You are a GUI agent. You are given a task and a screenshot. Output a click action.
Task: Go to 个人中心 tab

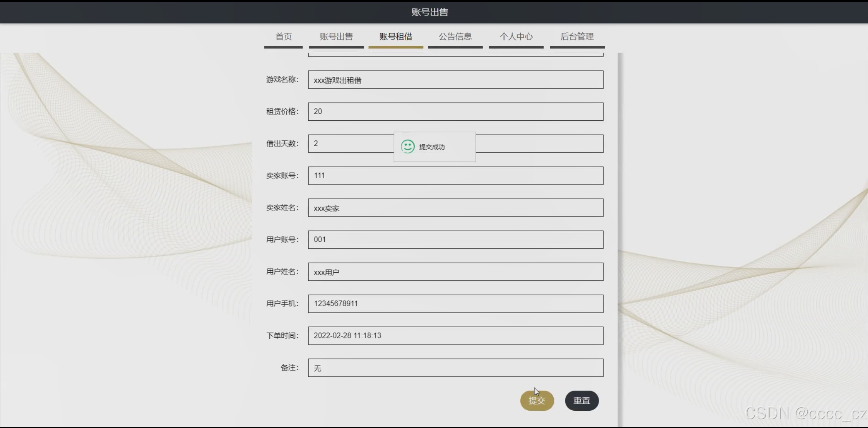(516, 37)
